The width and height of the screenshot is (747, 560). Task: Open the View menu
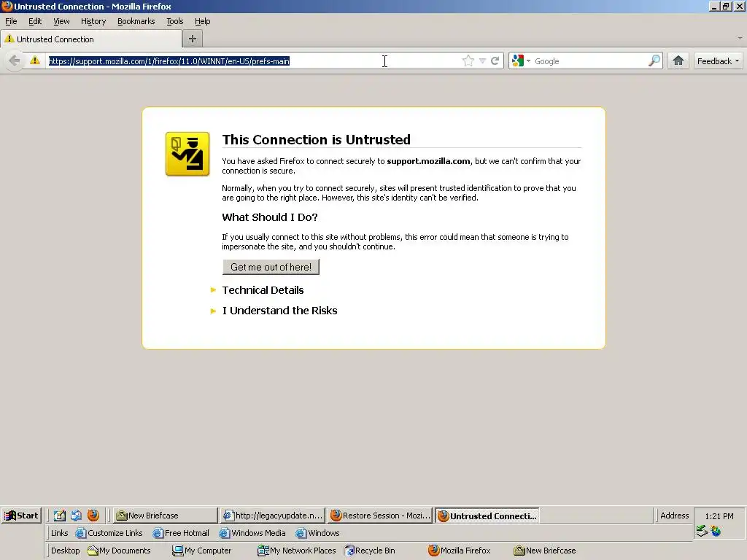pyautogui.click(x=61, y=21)
